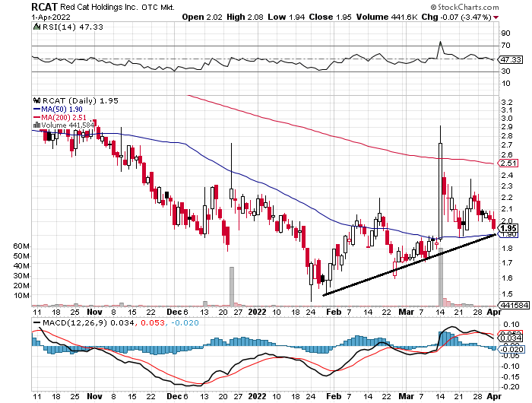This screenshot has height=403, width=532.
Task: Click the Open 2.02 value
Action: [202, 17]
